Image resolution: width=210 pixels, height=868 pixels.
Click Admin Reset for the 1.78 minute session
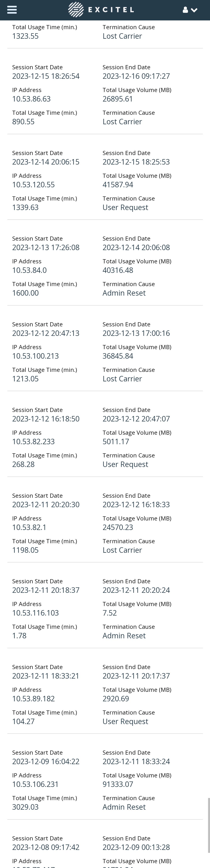tap(124, 636)
